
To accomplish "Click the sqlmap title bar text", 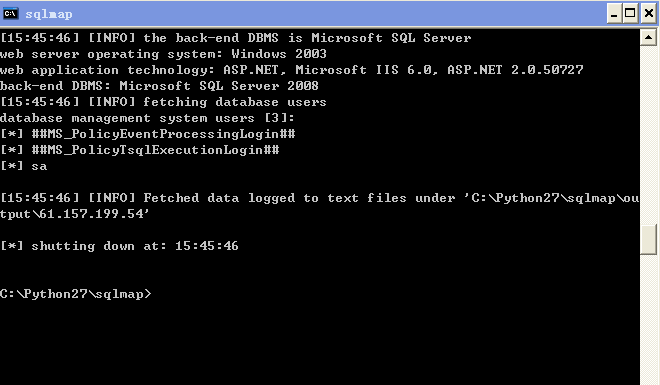I will pyautogui.click(x=49, y=14).
